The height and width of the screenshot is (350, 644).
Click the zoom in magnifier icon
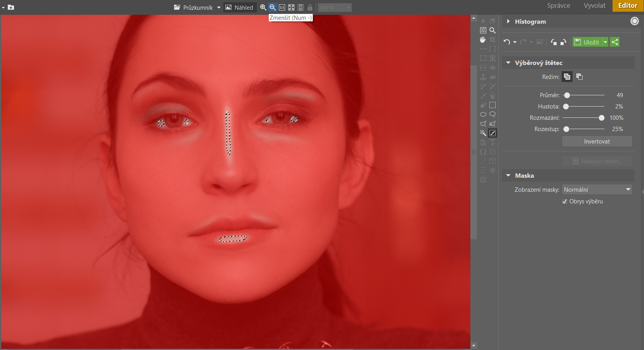(263, 7)
